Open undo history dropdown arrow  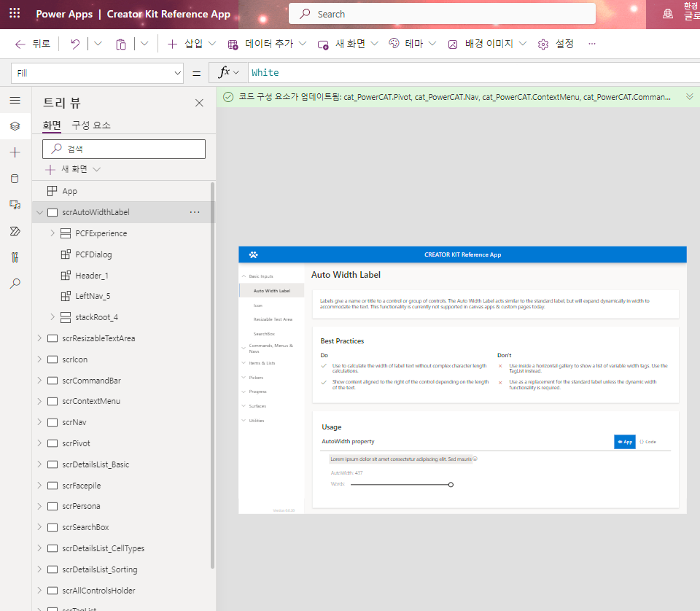tap(98, 44)
